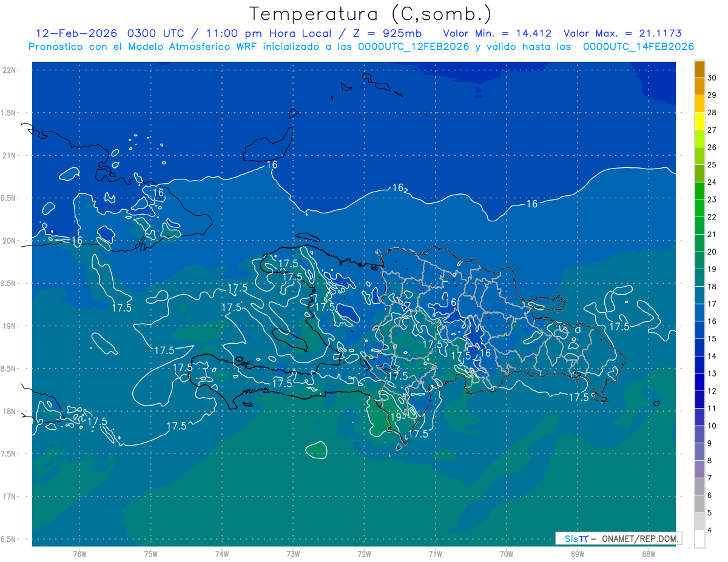Click the Valor Min. = 14.412 text
Viewport: 728px width, 562px height.
coord(497,33)
